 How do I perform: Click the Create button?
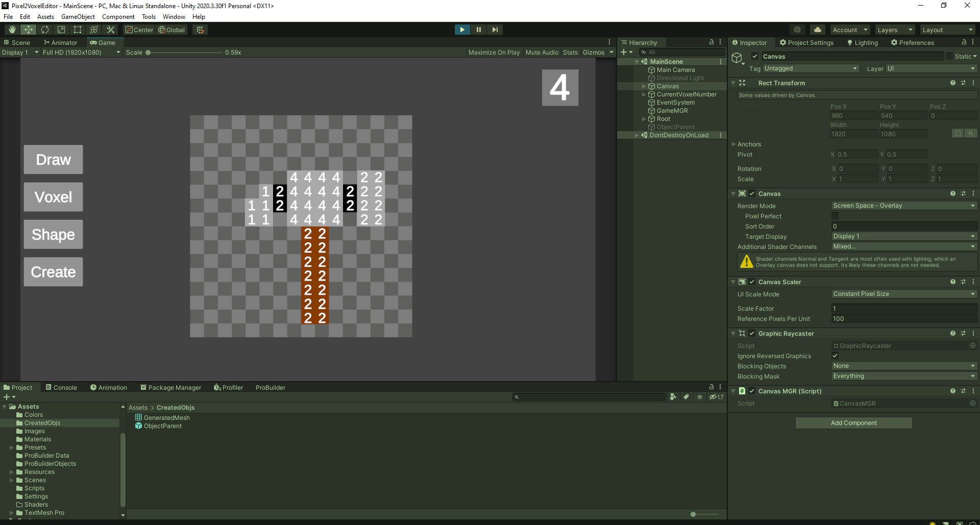click(53, 272)
